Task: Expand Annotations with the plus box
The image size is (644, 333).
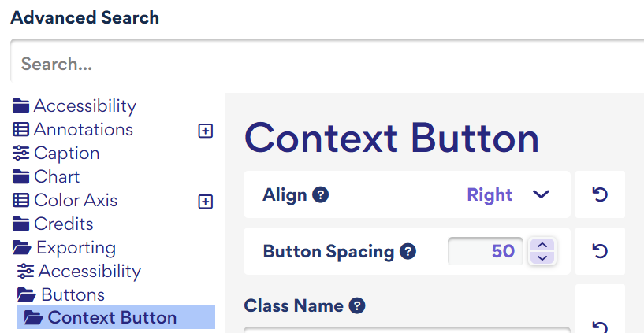Action: [x=206, y=131]
